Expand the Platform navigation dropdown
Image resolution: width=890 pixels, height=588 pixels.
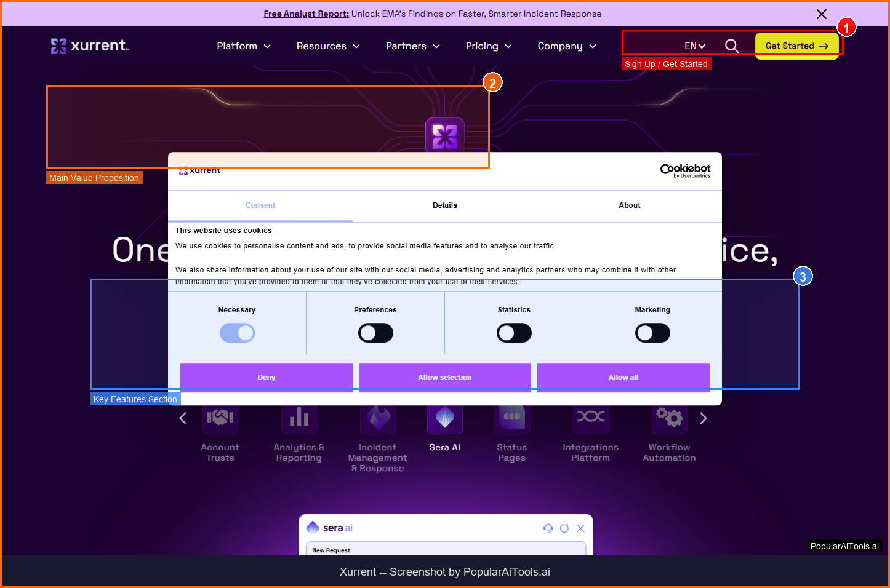click(x=244, y=46)
